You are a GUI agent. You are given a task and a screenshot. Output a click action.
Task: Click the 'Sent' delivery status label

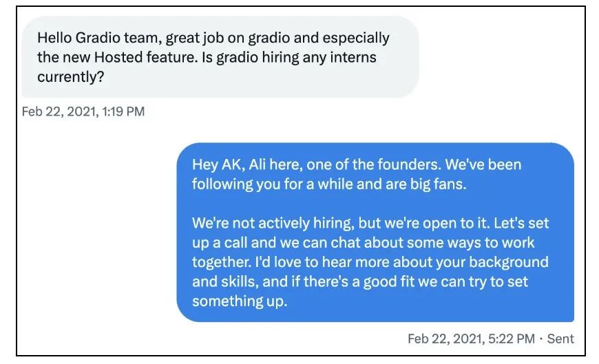(x=560, y=339)
